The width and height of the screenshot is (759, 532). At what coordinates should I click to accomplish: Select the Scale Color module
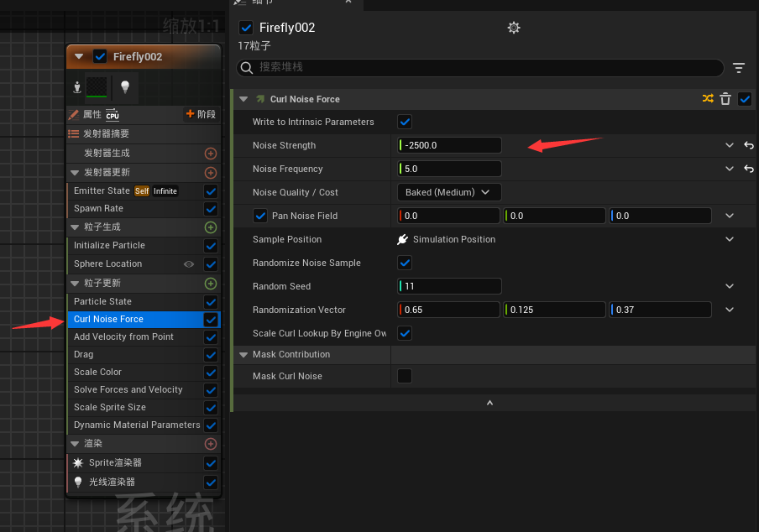144,373
